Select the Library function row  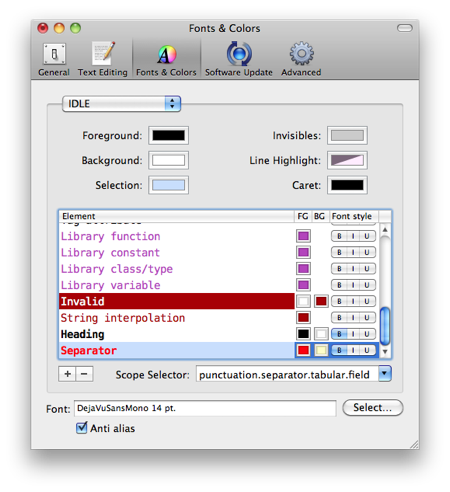(176, 236)
